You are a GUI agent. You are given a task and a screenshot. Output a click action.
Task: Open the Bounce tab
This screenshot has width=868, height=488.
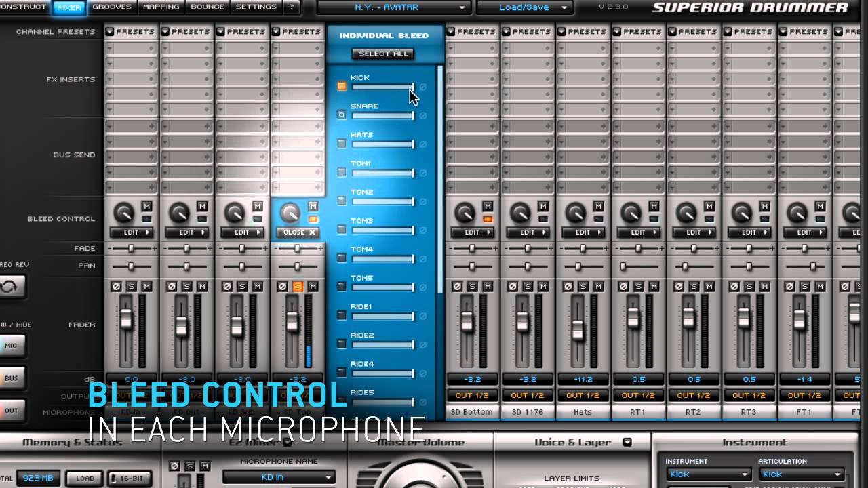[x=208, y=7]
